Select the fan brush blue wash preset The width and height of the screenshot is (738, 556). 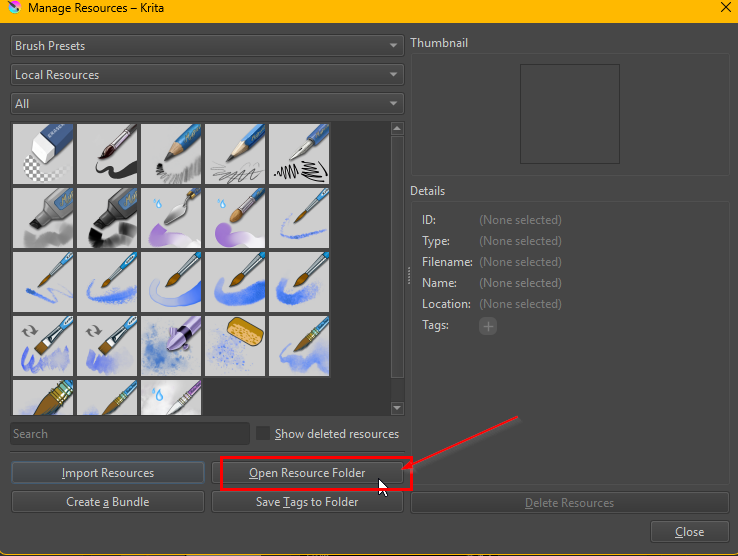[299, 346]
